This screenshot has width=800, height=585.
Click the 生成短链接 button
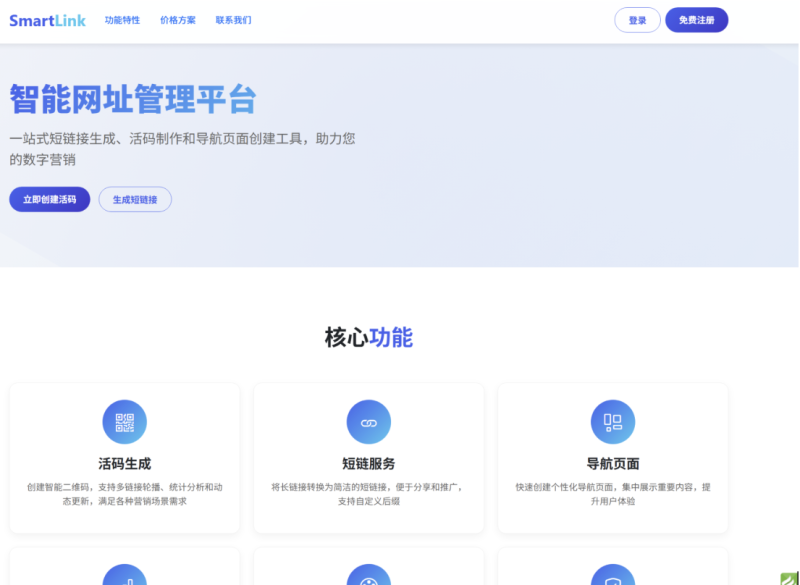pos(135,199)
